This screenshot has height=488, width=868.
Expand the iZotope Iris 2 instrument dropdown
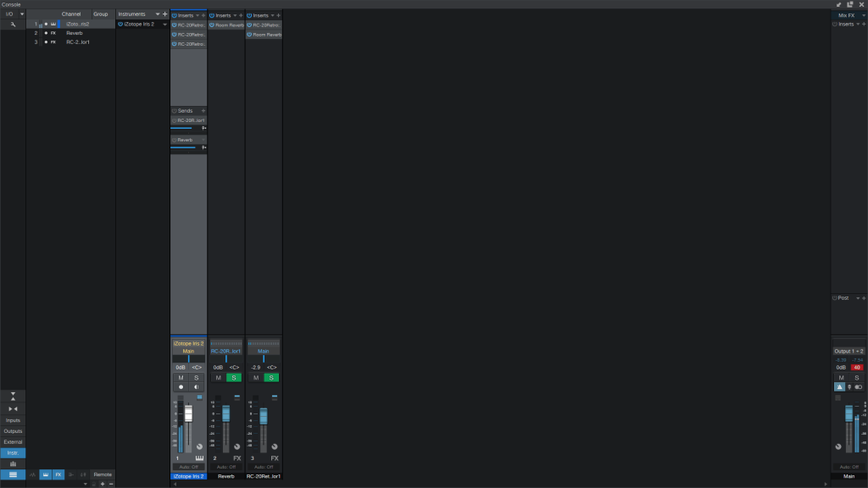(x=164, y=25)
